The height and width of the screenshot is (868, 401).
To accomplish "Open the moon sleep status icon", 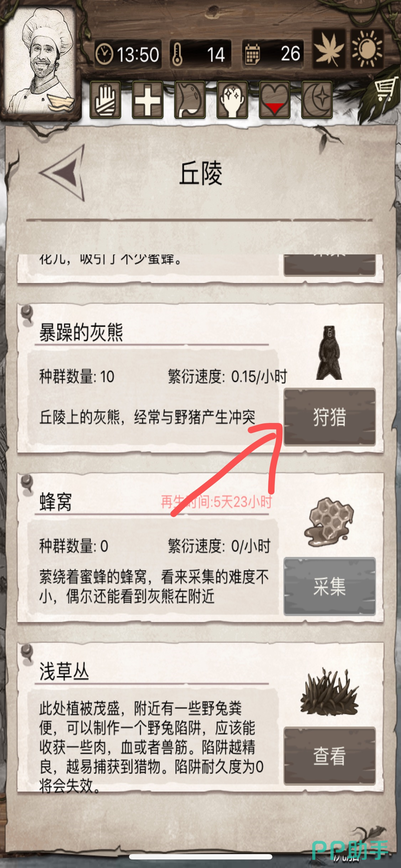I will 317,100.
